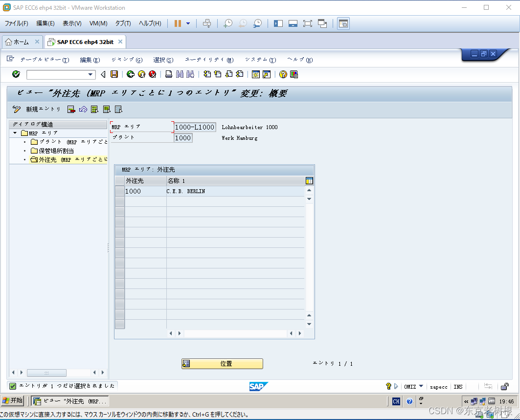The width and height of the screenshot is (520, 420).
Task: Click the Delete row icon
Action: coord(71,109)
